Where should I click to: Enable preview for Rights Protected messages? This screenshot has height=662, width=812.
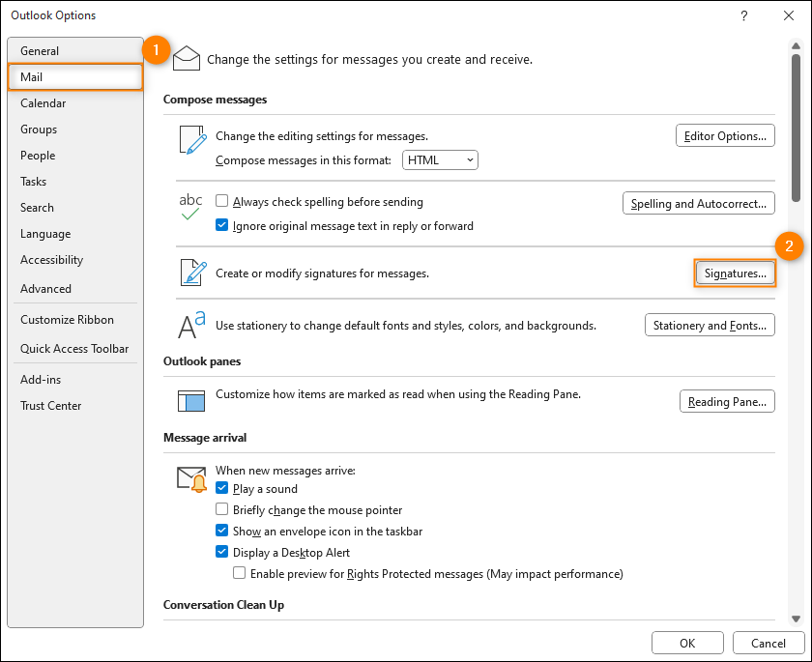pos(240,573)
